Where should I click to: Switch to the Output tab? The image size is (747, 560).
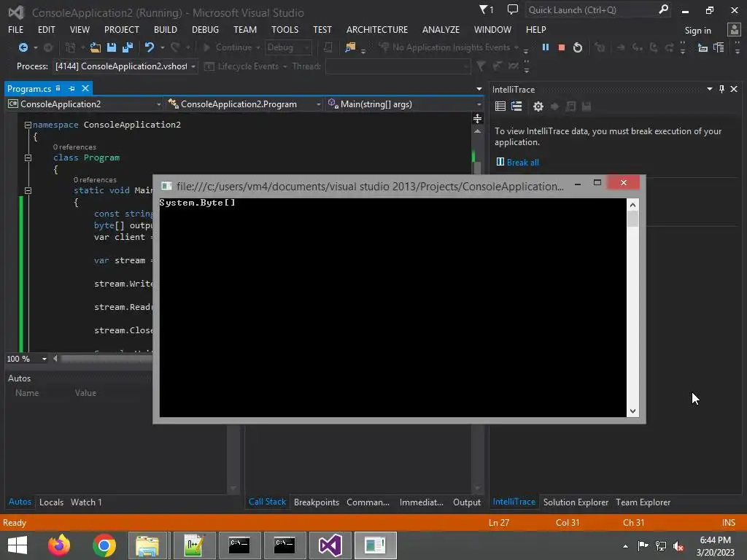pos(467,502)
